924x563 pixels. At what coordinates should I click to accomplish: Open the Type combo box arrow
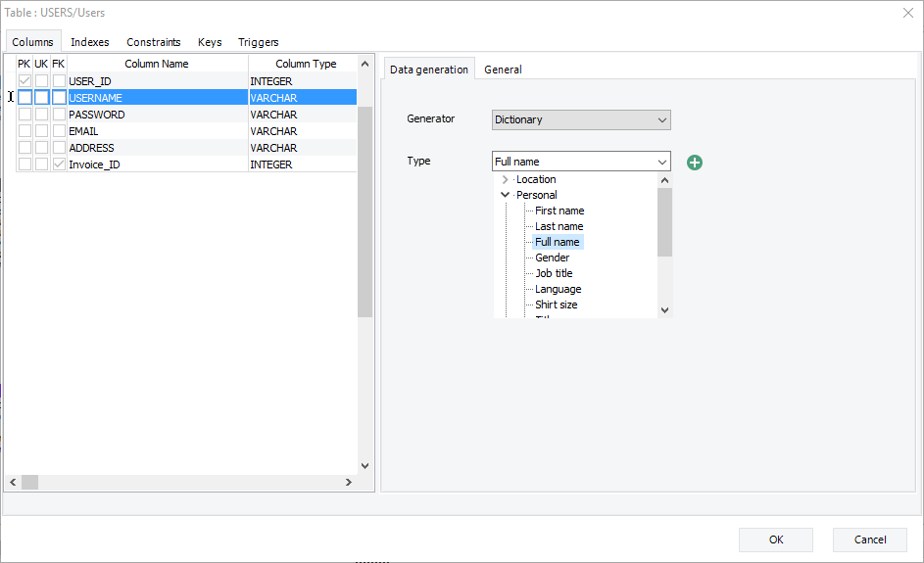click(662, 162)
